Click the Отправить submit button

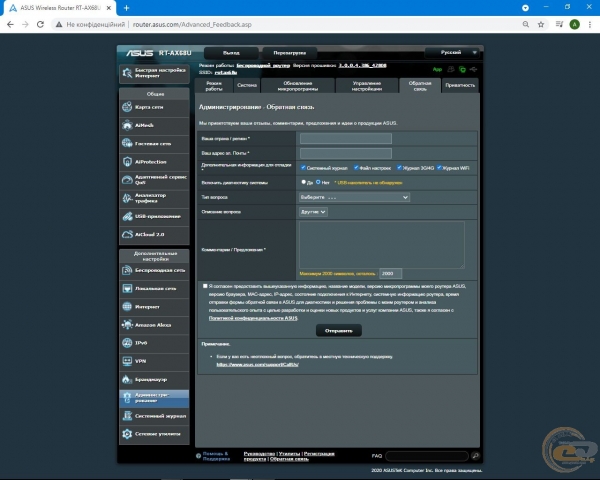coord(339,330)
